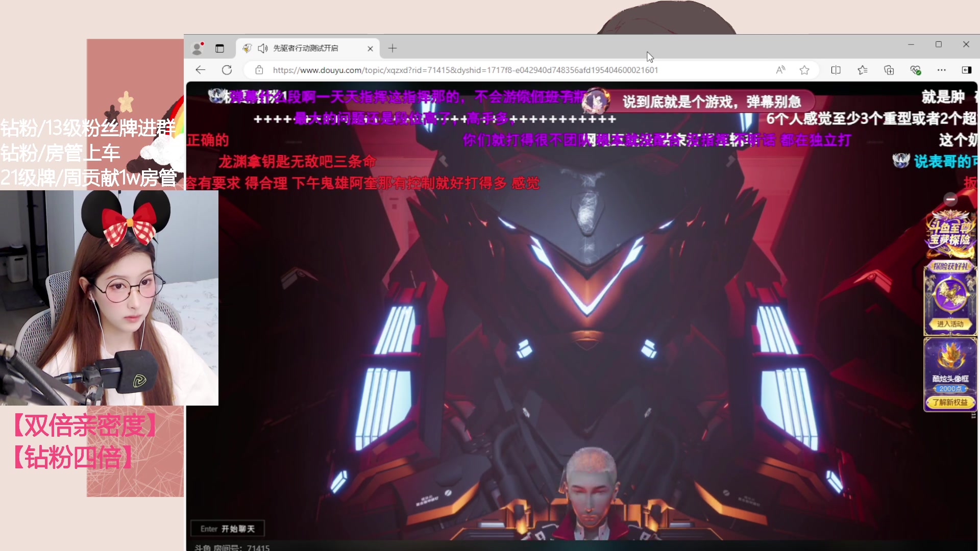Activate the Read aloud icon
980x551 pixels.
pos(780,70)
